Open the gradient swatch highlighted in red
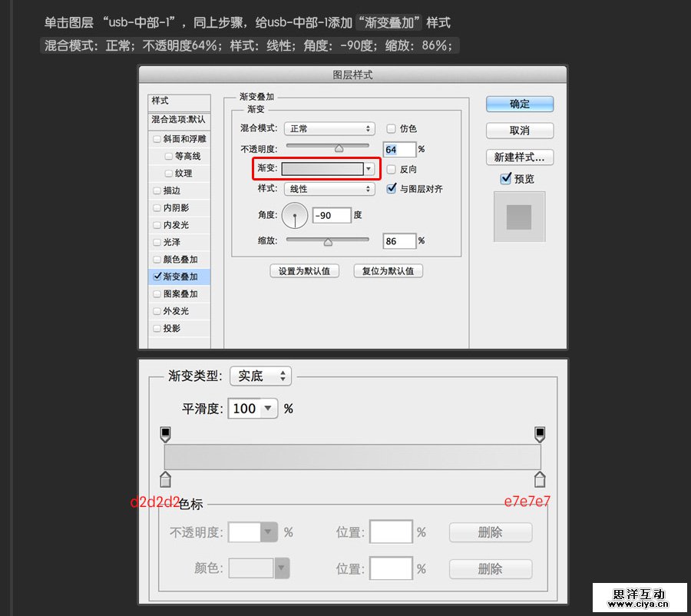Screen dimensions: 691x616 (x=321, y=168)
